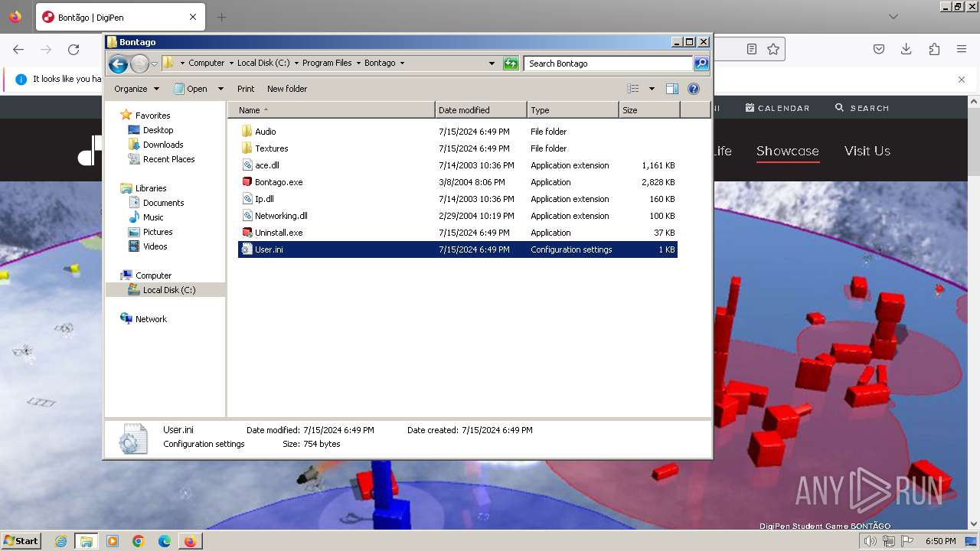Screen dimensions: 980x551
Task: Click the Explorer Back navigation arrow
Action: point(118,64)
